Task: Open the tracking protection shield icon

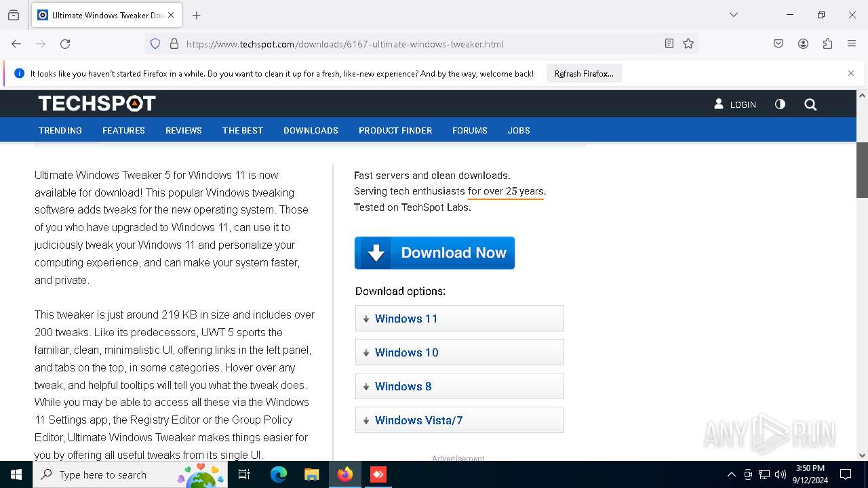Action: coord(155,44)
